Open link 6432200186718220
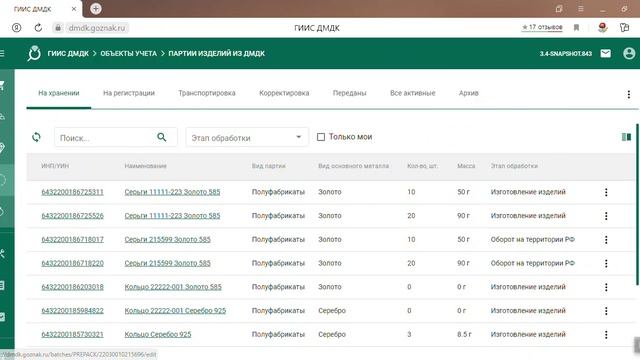Viewport: 640px width, 360px height. [x=72, y=263]
